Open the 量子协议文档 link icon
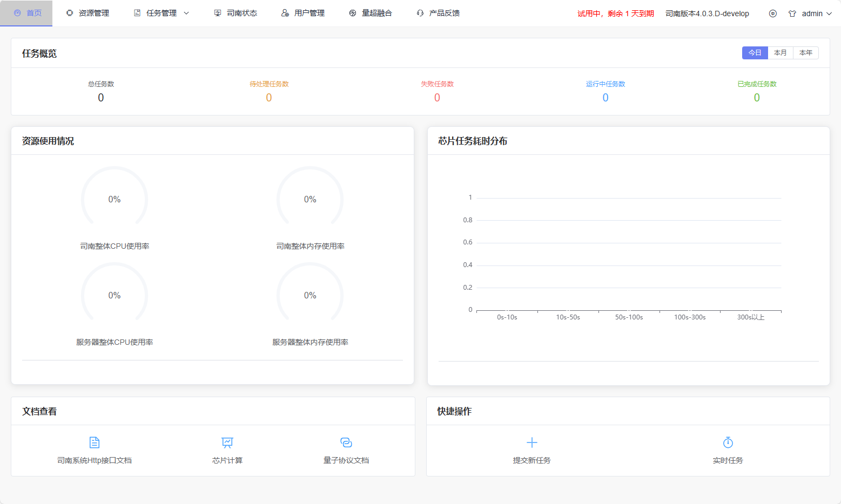The height and width of the screenshot is (504, 841). (346, 442)
